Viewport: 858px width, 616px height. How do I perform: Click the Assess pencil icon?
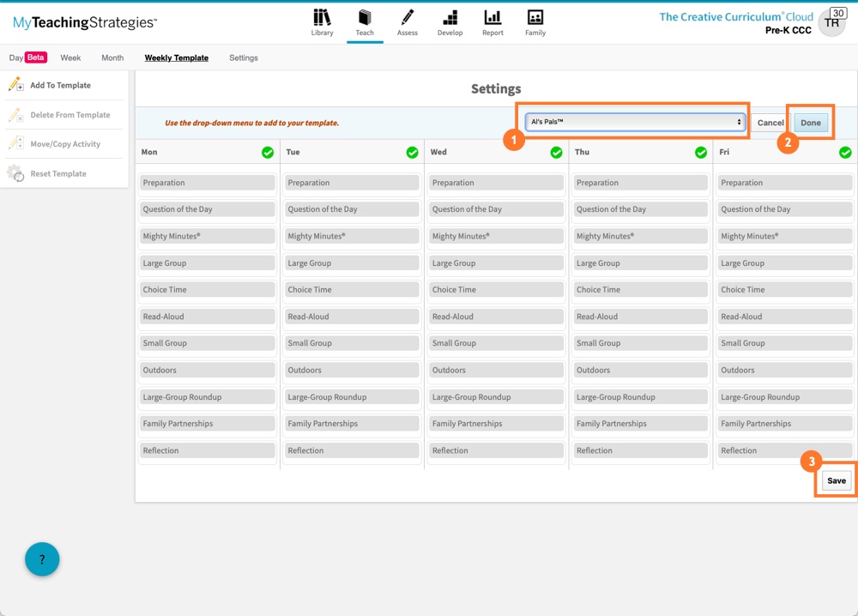click(407, 18)
